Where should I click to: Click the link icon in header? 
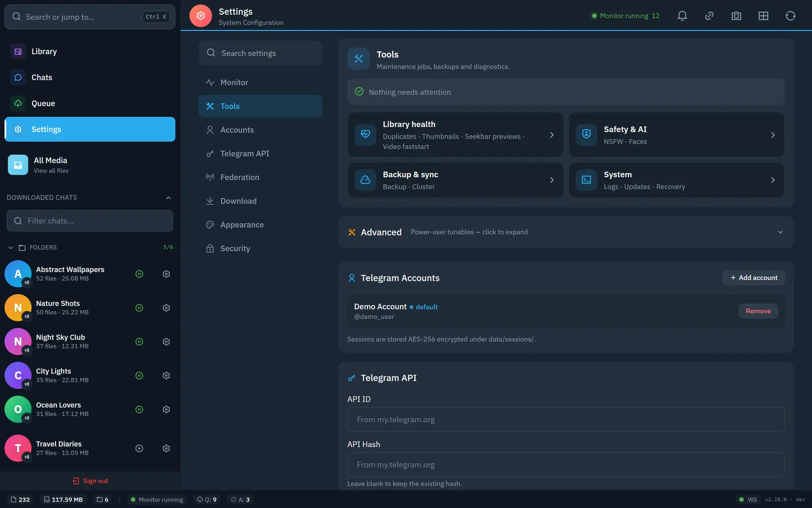[x=709, y=16]
